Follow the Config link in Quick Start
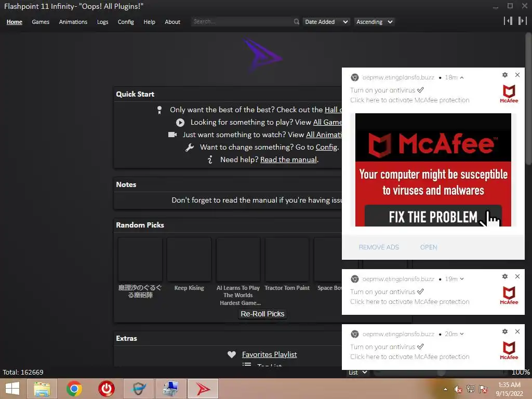 pos(326,147)
